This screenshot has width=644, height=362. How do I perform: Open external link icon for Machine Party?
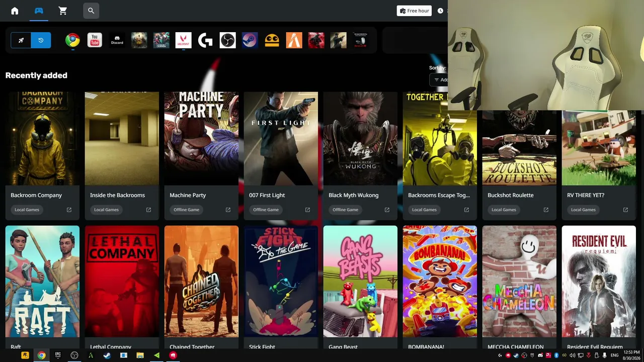(x=228, y=210)
